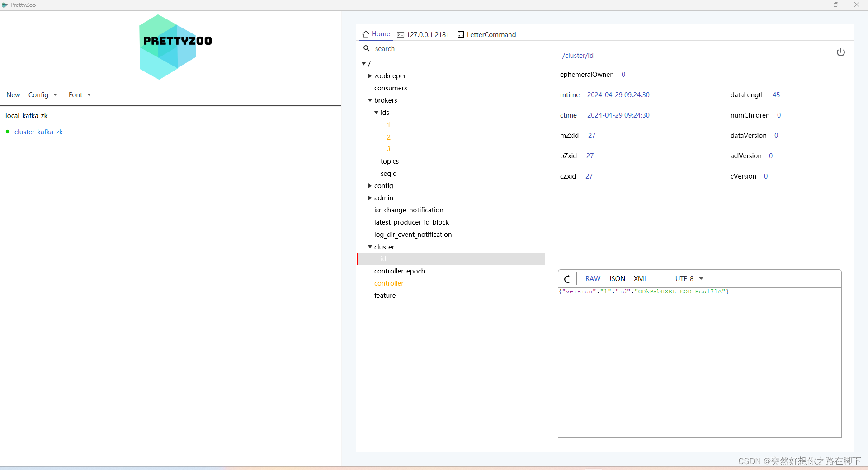Click the Home house icon
The width and height of the screenshot is (868, 470).
click(x=366, y=34)
